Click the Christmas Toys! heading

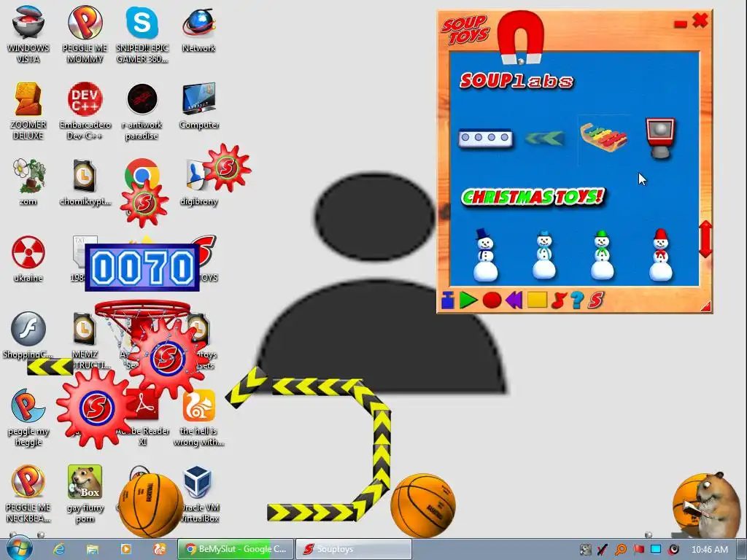tap(533, 197)
